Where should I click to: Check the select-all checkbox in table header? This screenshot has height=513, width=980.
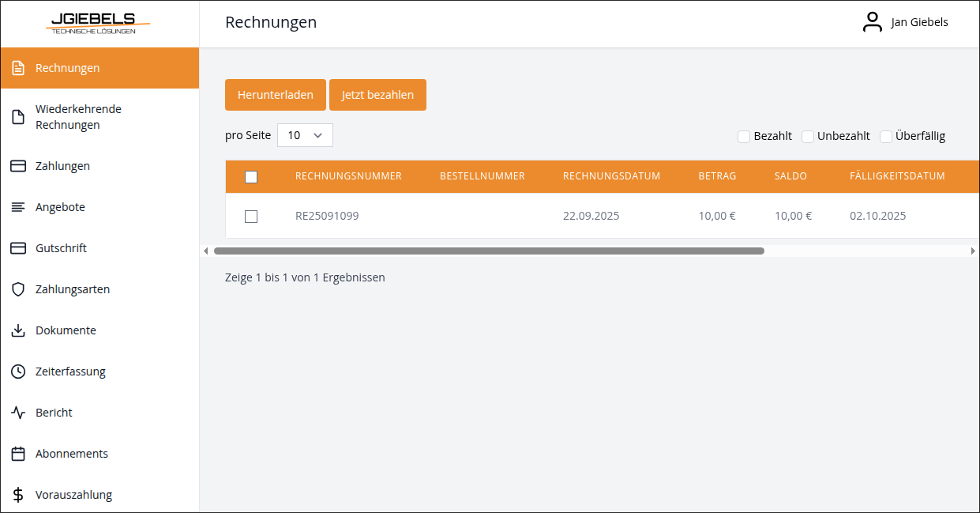(x=252, y=177)
